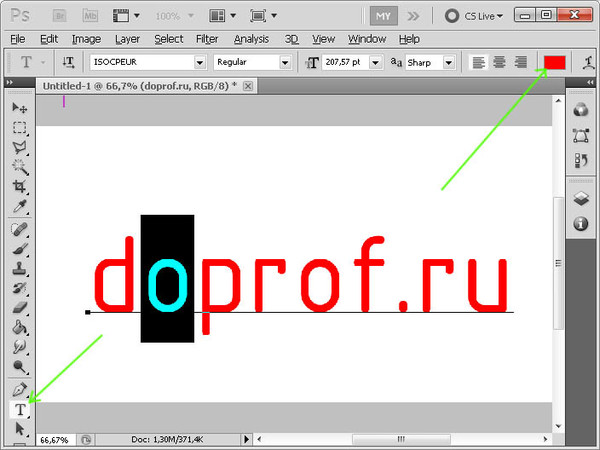Center the text alignment
This screenshot has width=600, height=450.
click(499, 62)
